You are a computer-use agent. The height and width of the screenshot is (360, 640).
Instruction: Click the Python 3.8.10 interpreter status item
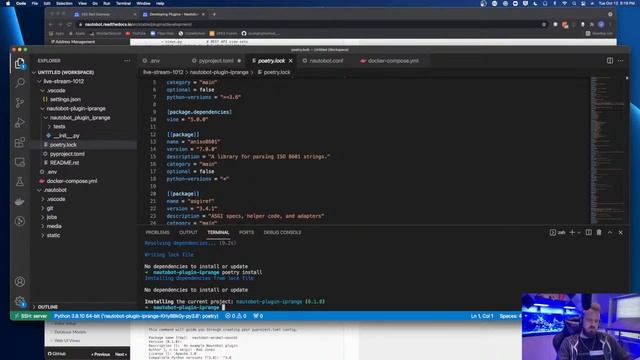pos(136,316)
